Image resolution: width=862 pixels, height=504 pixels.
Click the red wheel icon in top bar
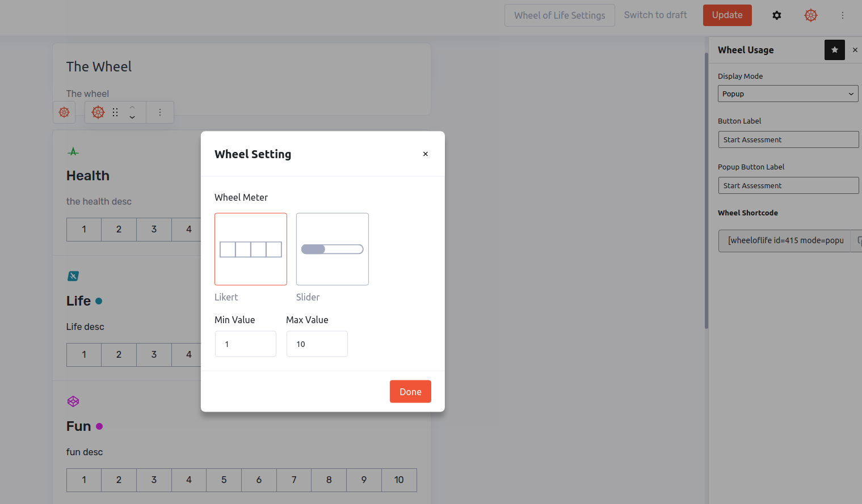[810, 15]
